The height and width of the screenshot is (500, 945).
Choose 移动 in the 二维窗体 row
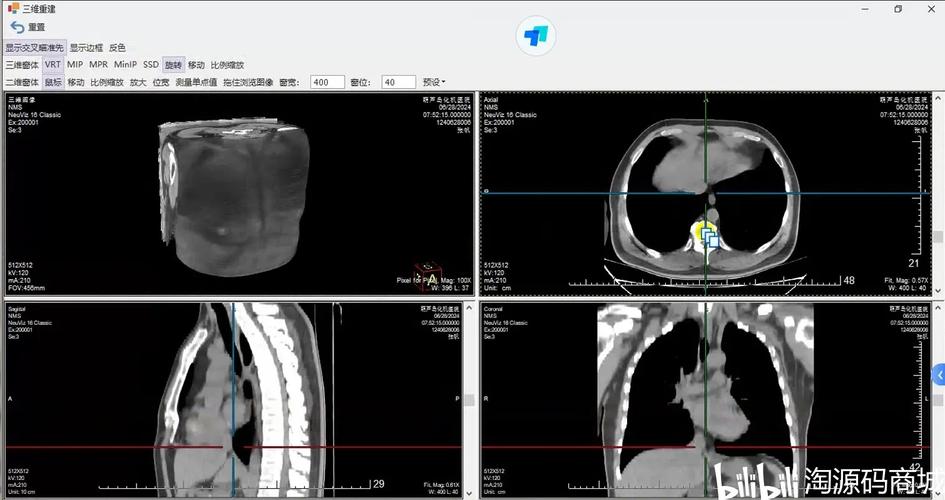tap(76, 82)
